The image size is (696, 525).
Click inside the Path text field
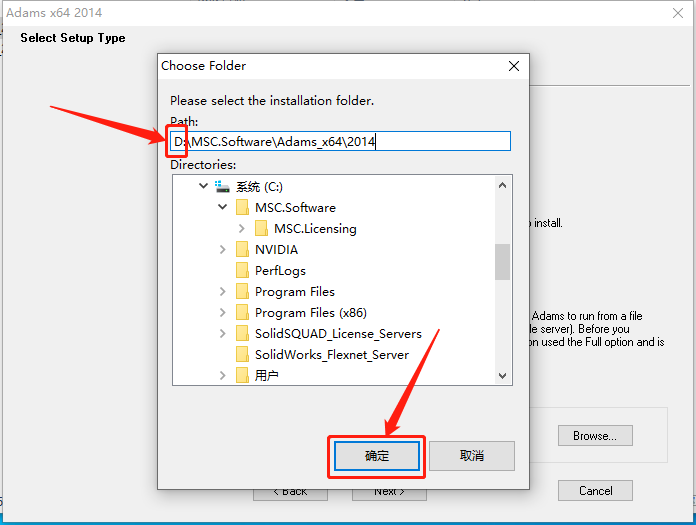pyautogui.click(x=340, y=142)
